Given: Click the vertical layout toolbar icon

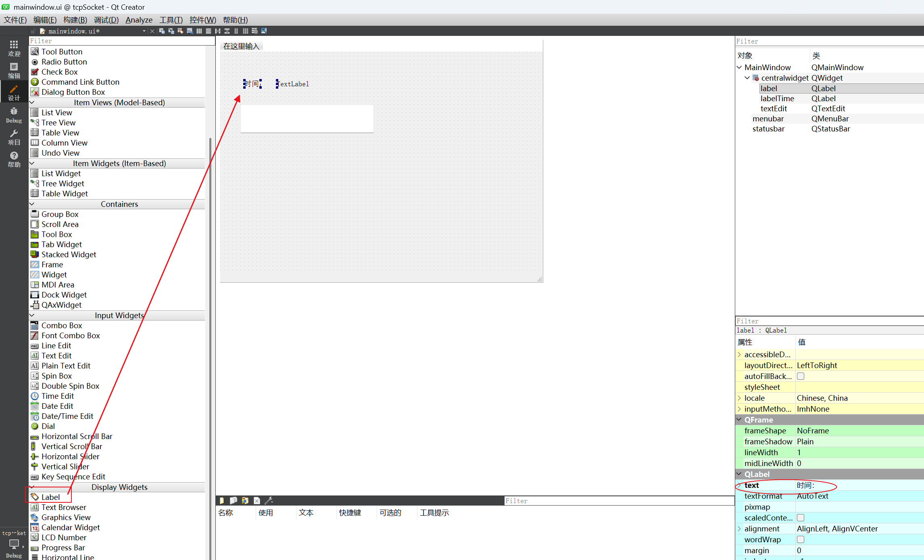Looking at the screenshot, I should (209, 31).
